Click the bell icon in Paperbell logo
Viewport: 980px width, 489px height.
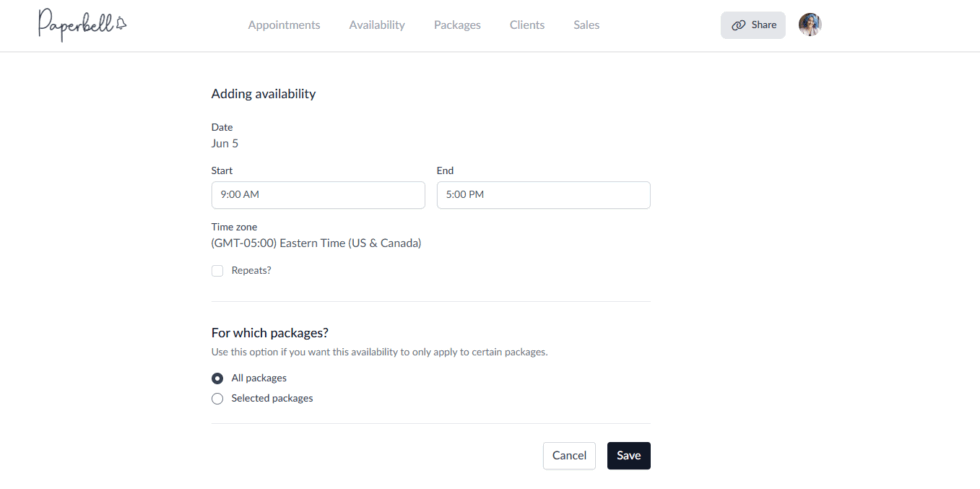pos(121,22)
